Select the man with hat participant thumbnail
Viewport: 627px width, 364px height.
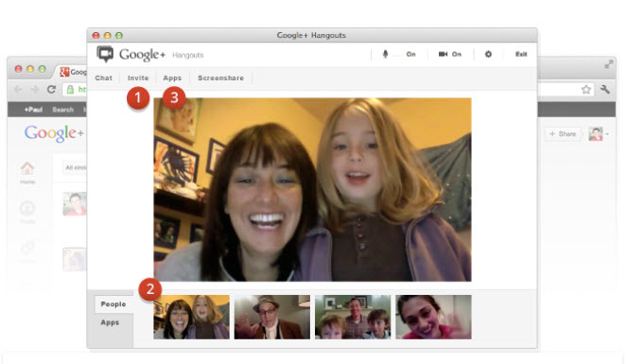[x=272, y=318]
